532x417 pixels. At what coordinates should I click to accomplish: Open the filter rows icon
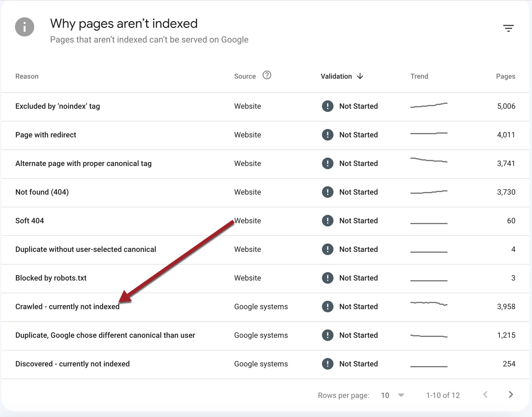click(x=508, y=28)
